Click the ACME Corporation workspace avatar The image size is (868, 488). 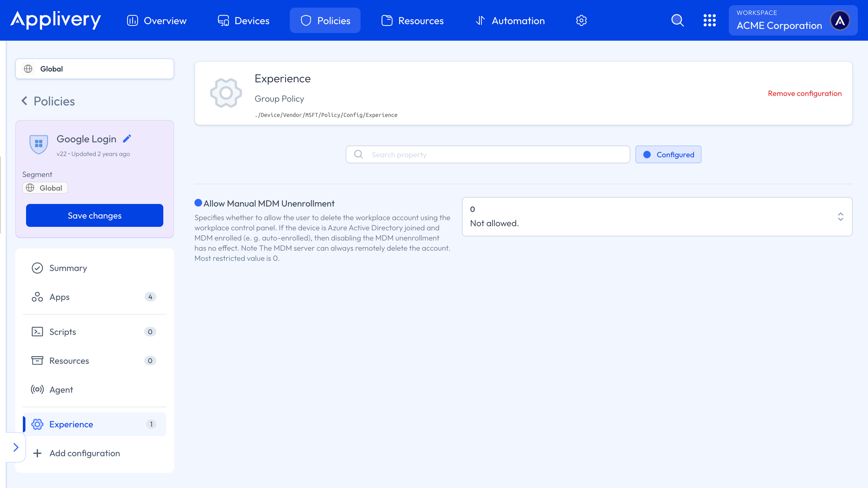point(840,21)
